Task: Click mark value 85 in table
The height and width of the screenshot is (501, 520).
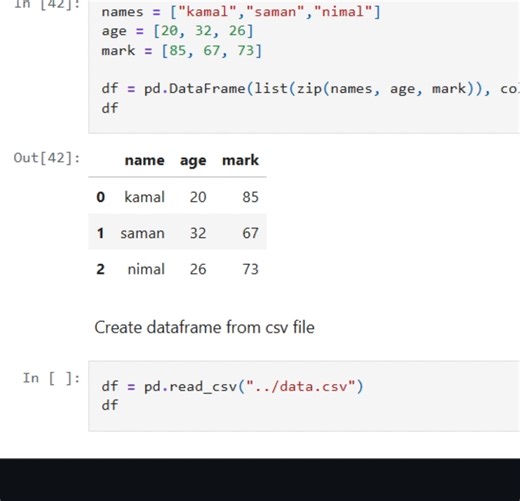Action: (x=250, y=197)
